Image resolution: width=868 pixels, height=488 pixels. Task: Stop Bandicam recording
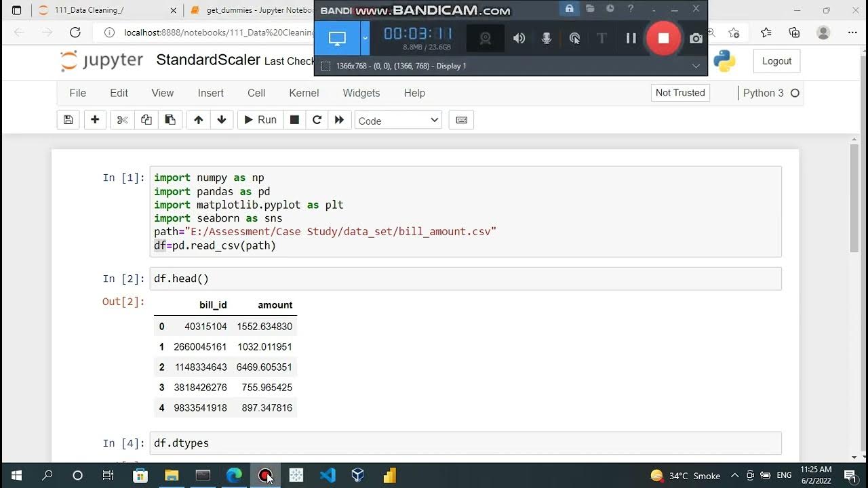coord(663,38)
